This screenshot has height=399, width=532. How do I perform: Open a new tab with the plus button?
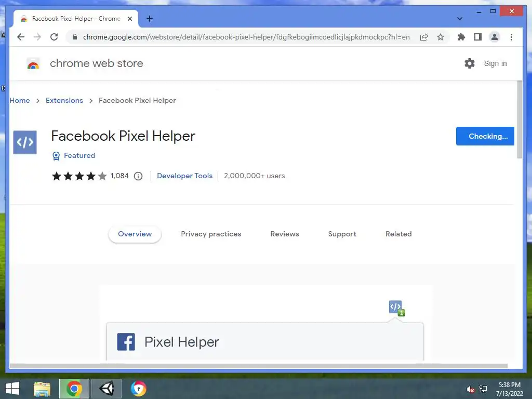click(150, 19)
